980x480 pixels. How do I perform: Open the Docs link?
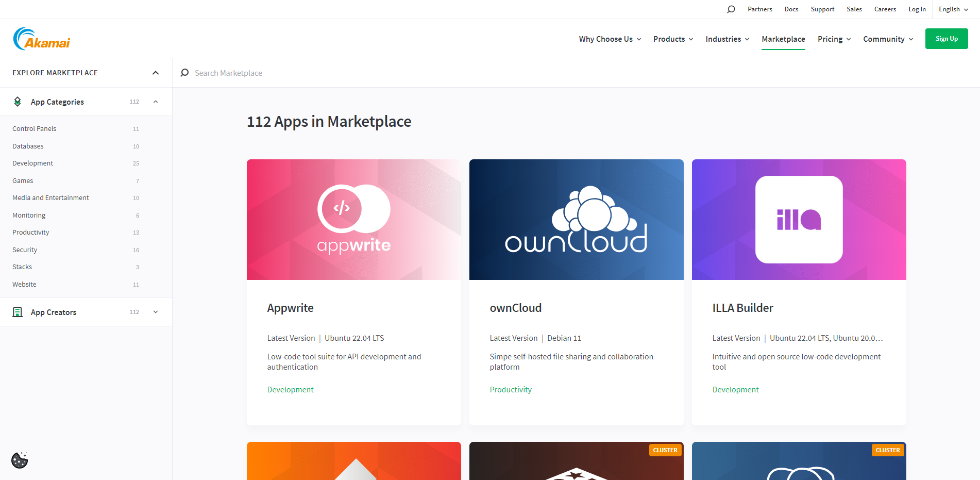[x=791, y=9]
